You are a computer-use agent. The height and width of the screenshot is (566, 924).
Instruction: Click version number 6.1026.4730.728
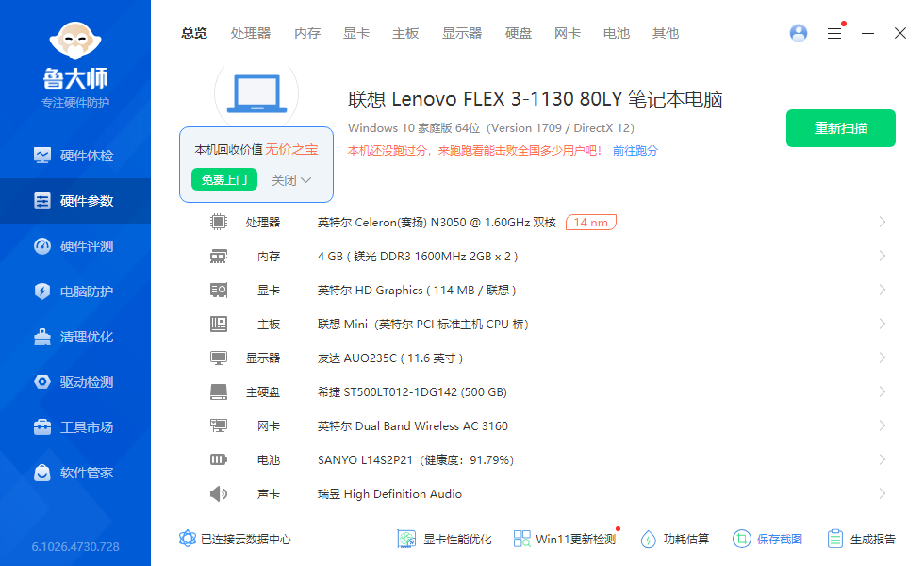[75, 546]
